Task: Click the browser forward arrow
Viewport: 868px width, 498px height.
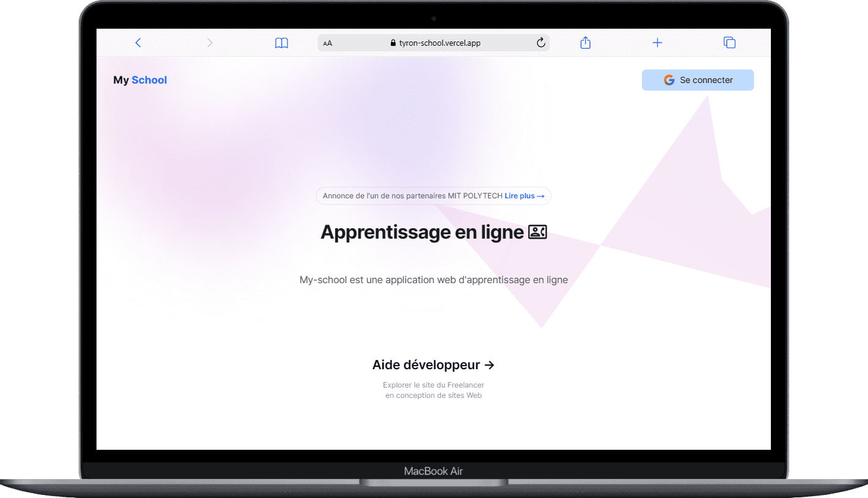Action: click(x=210, y=43)
